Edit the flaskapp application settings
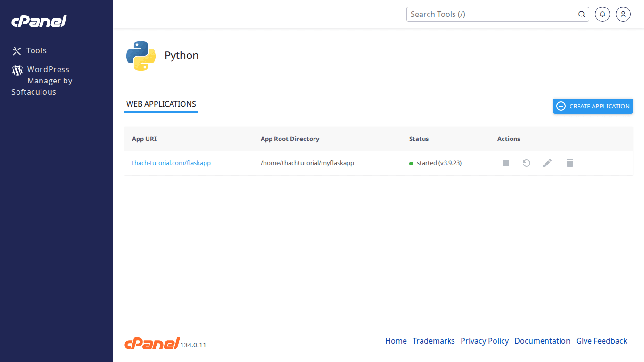Viewport: 644px width, 362px height. click(547, 163)
